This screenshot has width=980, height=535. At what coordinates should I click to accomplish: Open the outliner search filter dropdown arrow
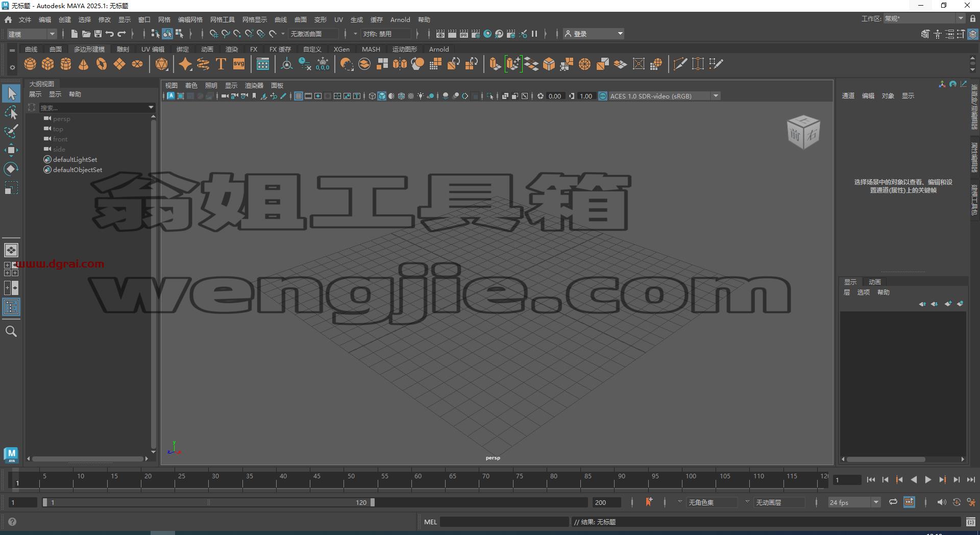coord(151,108)
